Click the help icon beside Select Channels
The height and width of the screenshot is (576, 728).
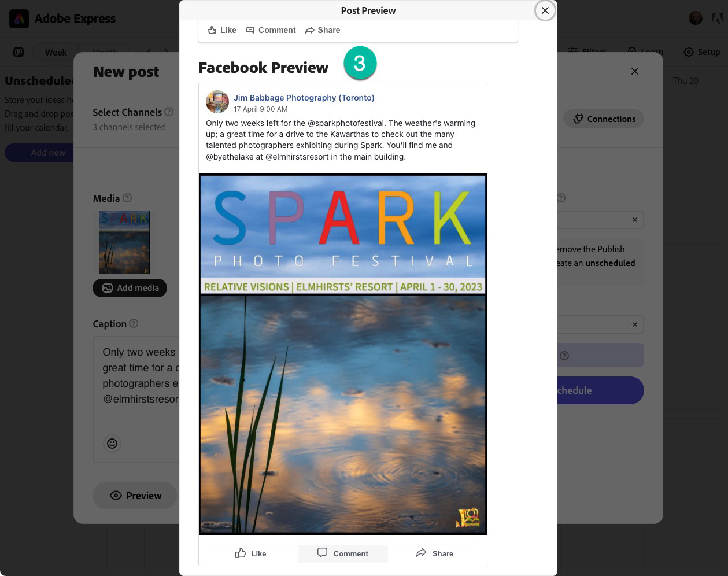point(169,112)
